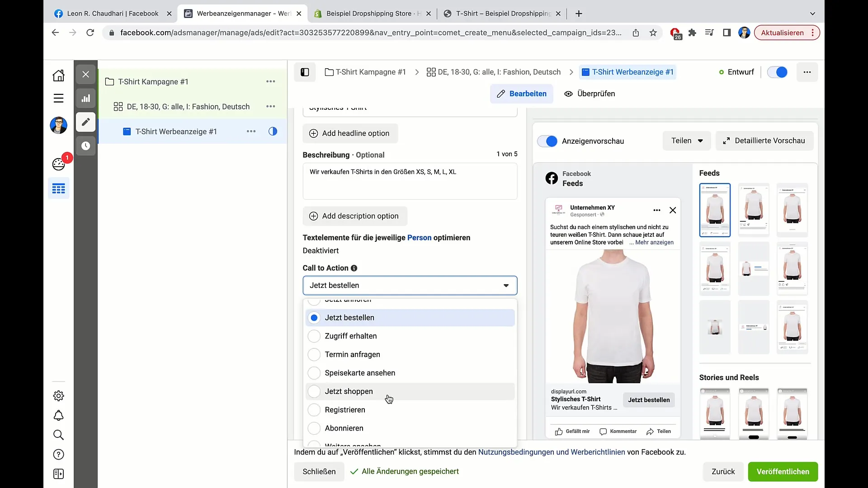This screenshot has width=868, height=488.
Task: Open the grid/table view icon in sidebar
Action: pyautogui.click(x=58, y=189)
